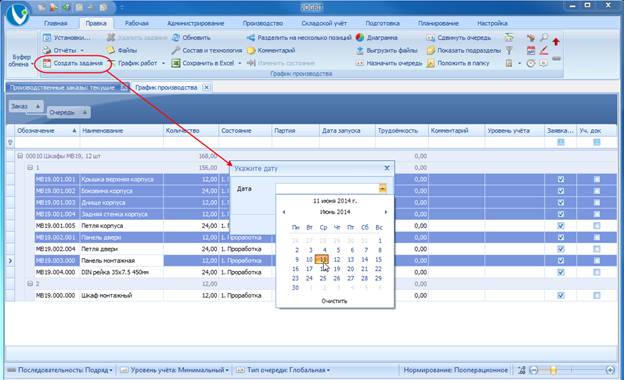
Task: Click the Создать задания toolbar command
Action: click(73, 63)
